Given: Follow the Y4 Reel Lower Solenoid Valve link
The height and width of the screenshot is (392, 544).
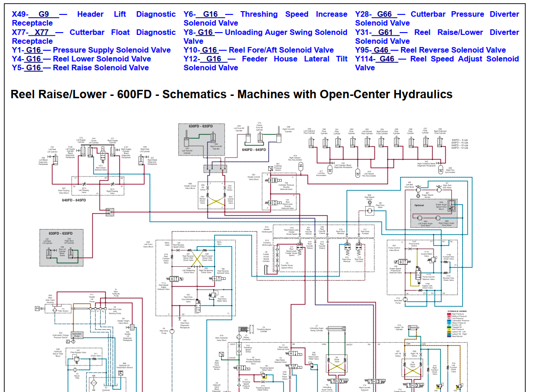Looking at the screenshot, I should [82, 59].
